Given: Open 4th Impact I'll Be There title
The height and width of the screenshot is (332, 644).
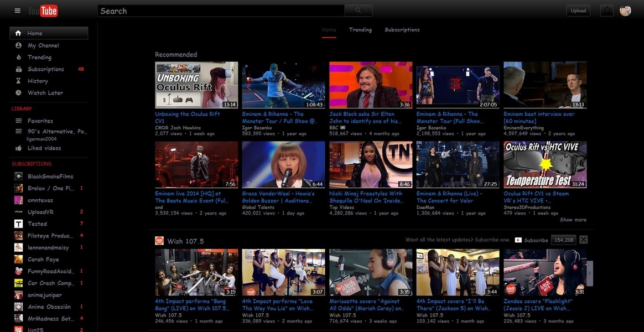Looking at the screenshot, I should (x=454, y=305).
